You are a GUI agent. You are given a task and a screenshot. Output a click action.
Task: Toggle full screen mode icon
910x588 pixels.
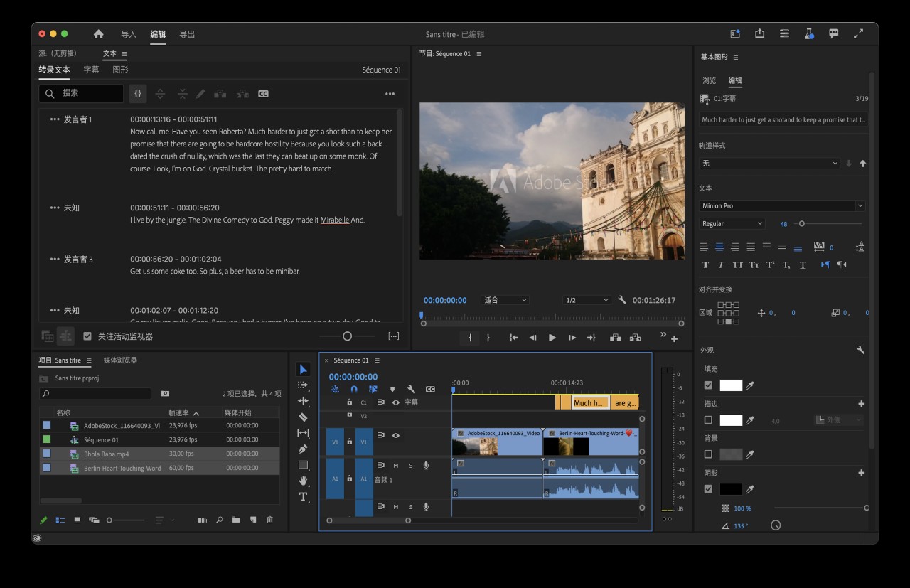pos(859,33)
